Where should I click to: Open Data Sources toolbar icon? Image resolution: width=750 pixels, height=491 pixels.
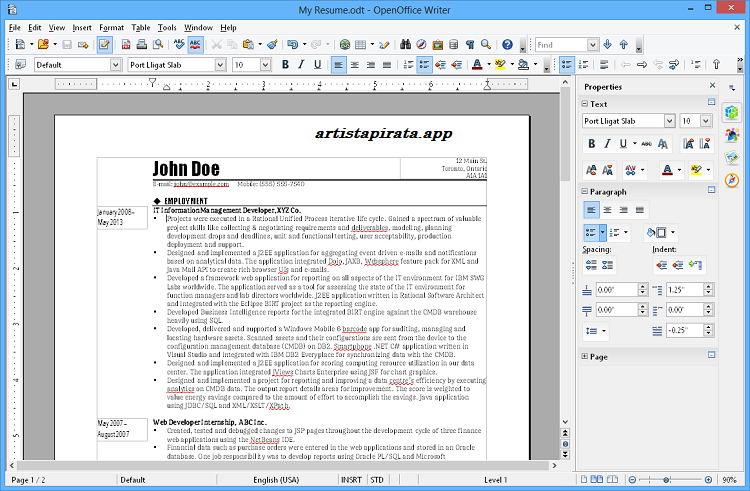click(453, 44)
